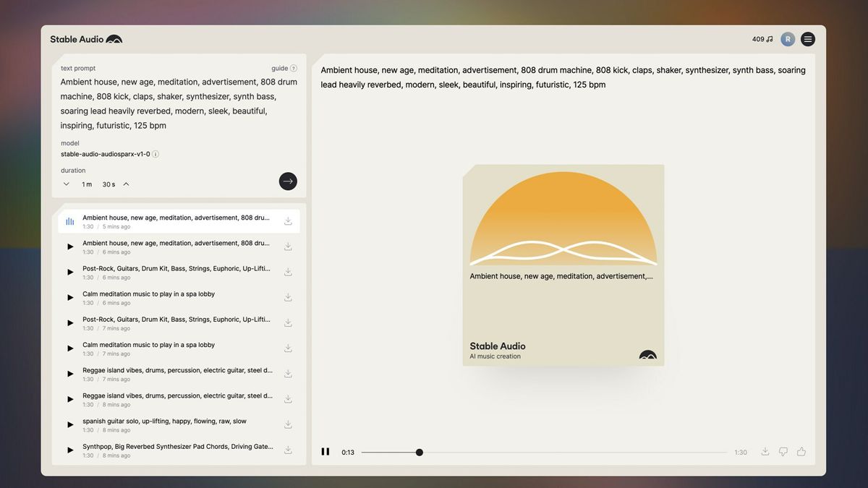
Task: Give a thumbs down to the playing track
Action: click(x=783, y=450)
